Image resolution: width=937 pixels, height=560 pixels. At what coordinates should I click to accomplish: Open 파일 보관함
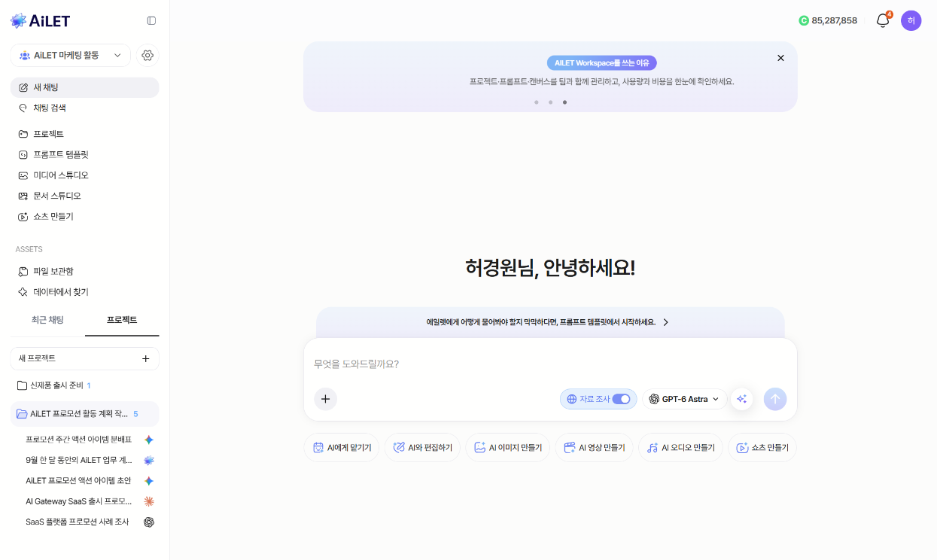coord(84,271)
